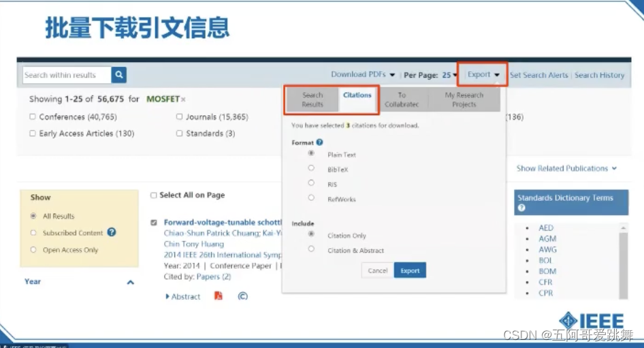Switch to the Citations tab

(357, 99)
